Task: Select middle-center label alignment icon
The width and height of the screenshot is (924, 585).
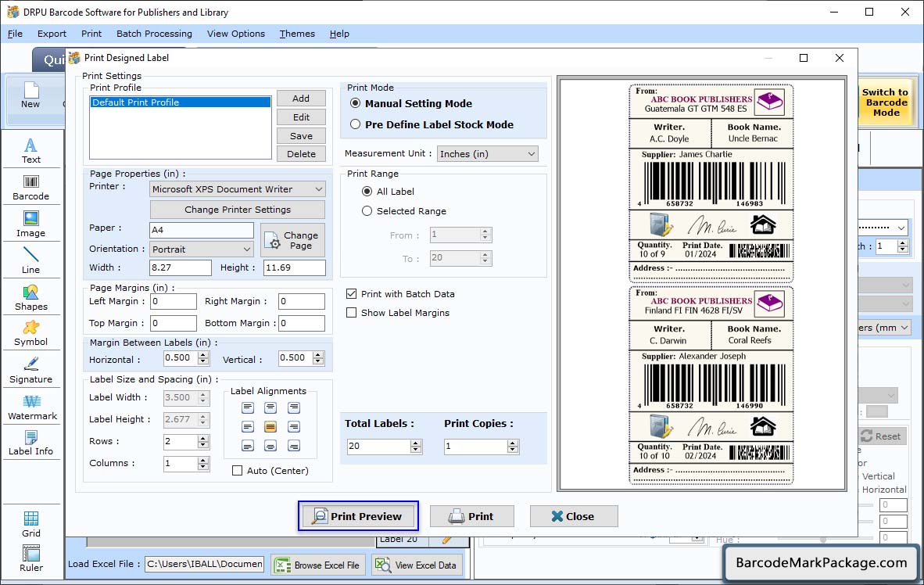Action: coord(270,426)
